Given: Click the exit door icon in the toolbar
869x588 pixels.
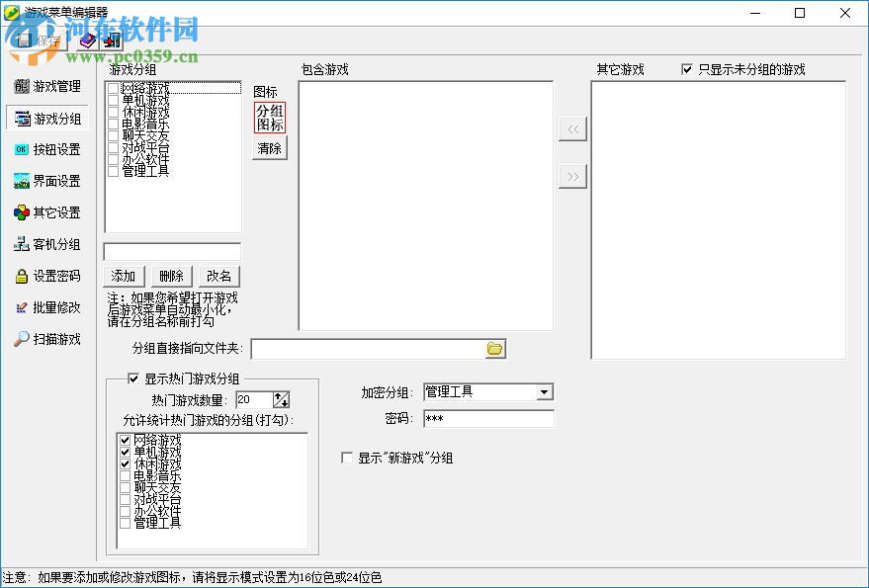Looking at the screenshot, I should (111, 41).
